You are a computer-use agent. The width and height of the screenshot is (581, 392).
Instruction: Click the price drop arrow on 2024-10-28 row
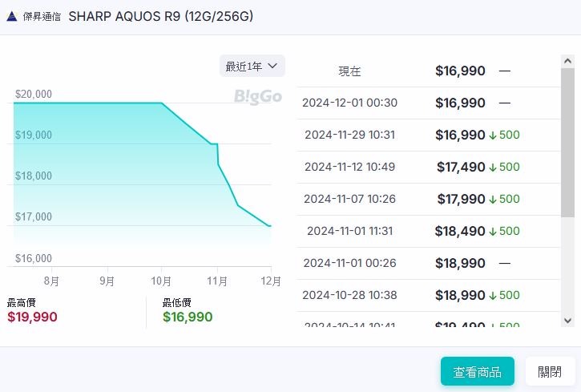(493, 295)
